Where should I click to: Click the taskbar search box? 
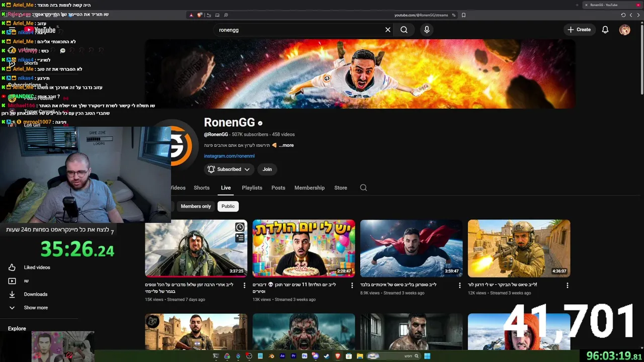click(x=393, y=356)
